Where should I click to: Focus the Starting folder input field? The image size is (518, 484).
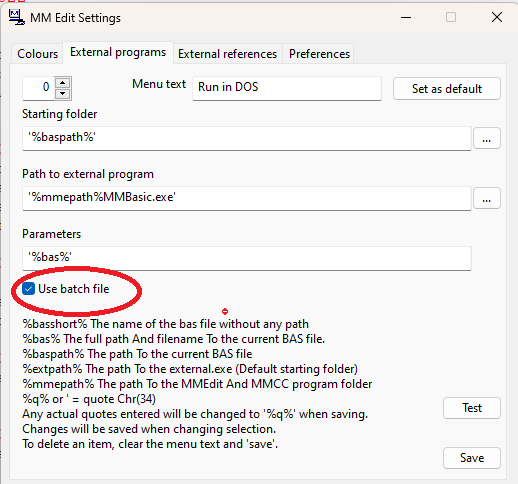tap(247, 138)
